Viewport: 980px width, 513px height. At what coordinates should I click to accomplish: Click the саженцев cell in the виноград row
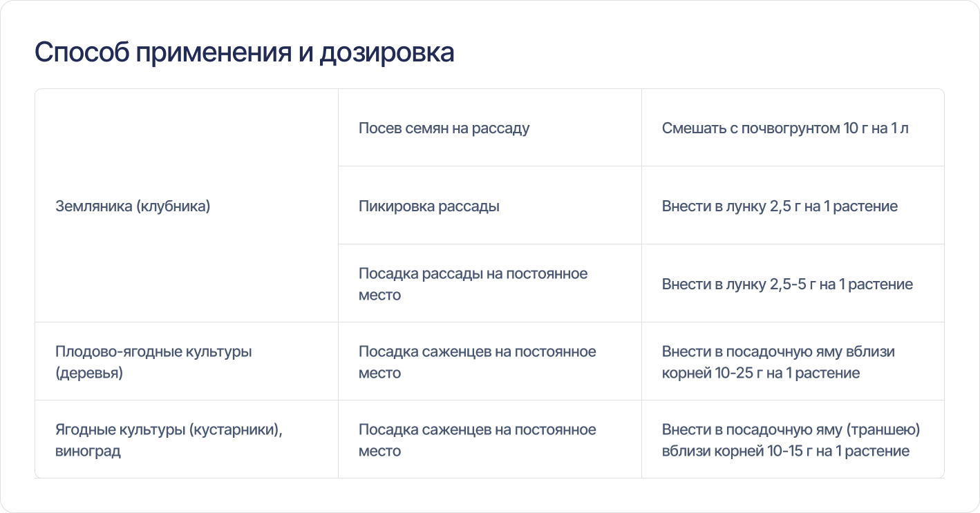(x=490, y=440)
